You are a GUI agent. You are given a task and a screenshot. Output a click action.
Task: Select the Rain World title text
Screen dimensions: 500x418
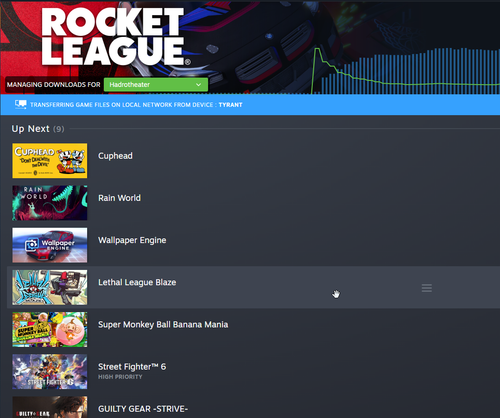(x=119, y=198)
